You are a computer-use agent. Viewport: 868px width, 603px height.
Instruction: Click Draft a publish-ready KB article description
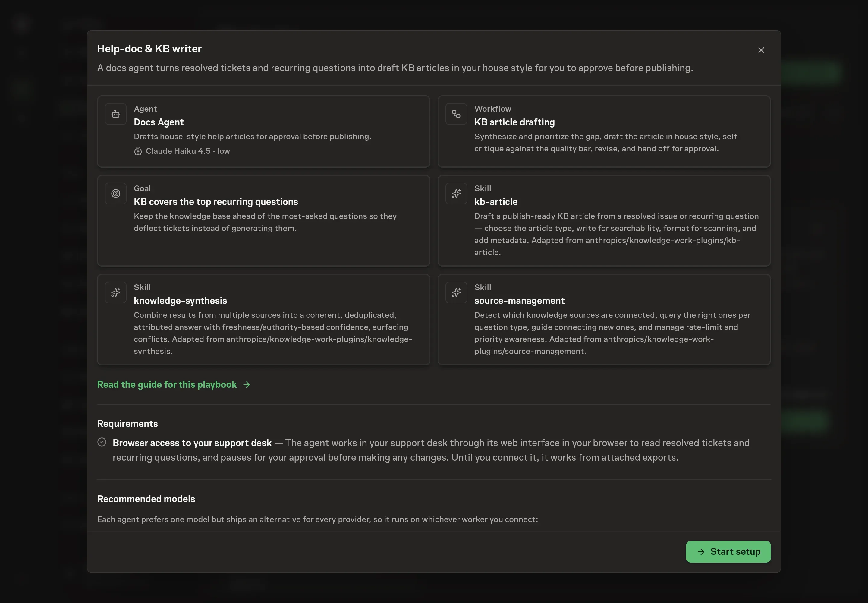click(616, 234)
